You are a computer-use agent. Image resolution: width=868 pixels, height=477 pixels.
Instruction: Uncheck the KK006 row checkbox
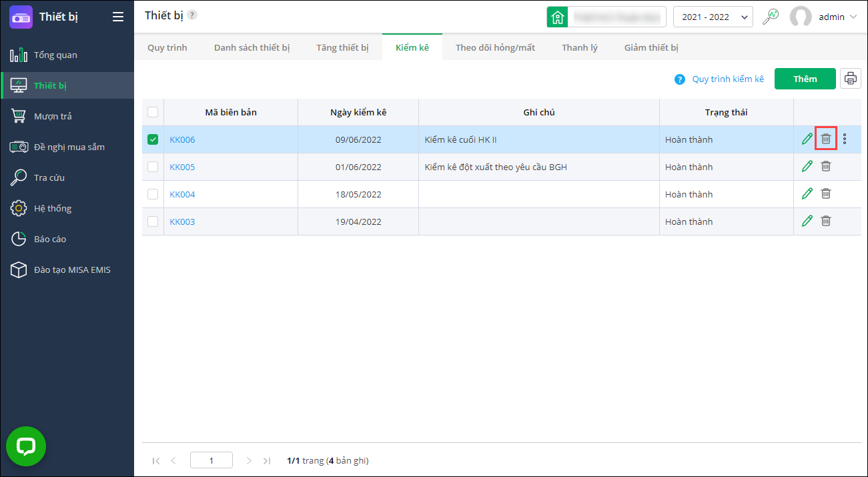[x=153, y=139]
